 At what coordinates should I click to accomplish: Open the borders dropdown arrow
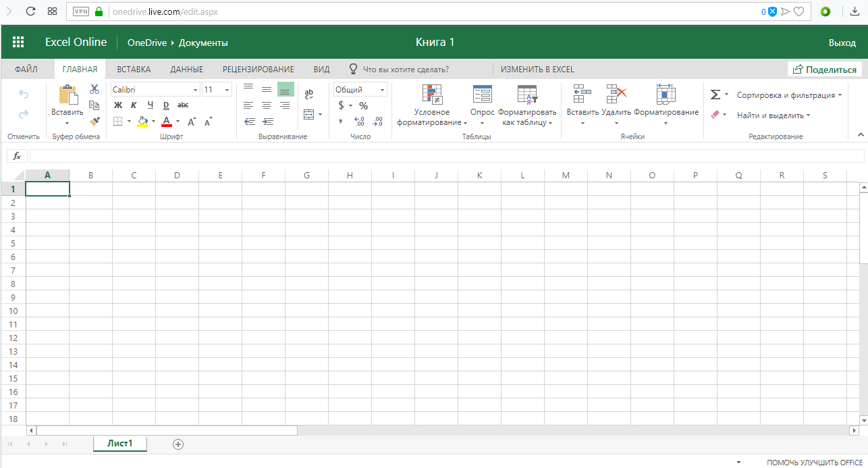[x=130, y=122]
